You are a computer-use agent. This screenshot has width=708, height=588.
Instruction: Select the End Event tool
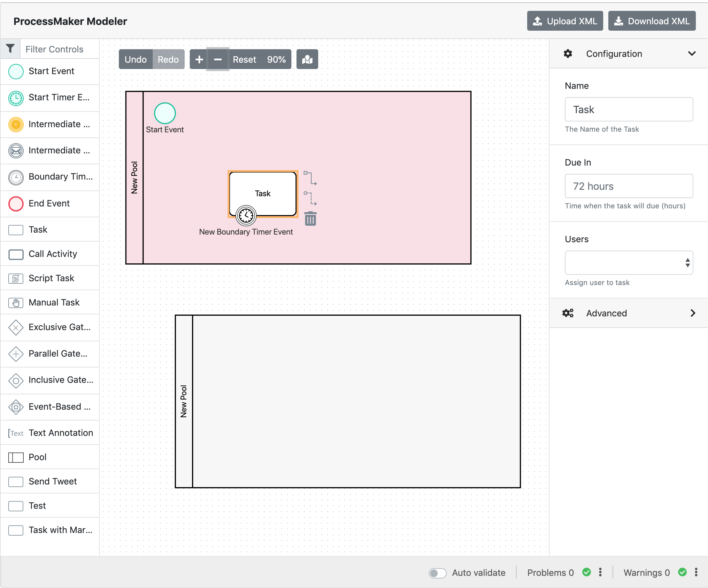tap(50, 204)
